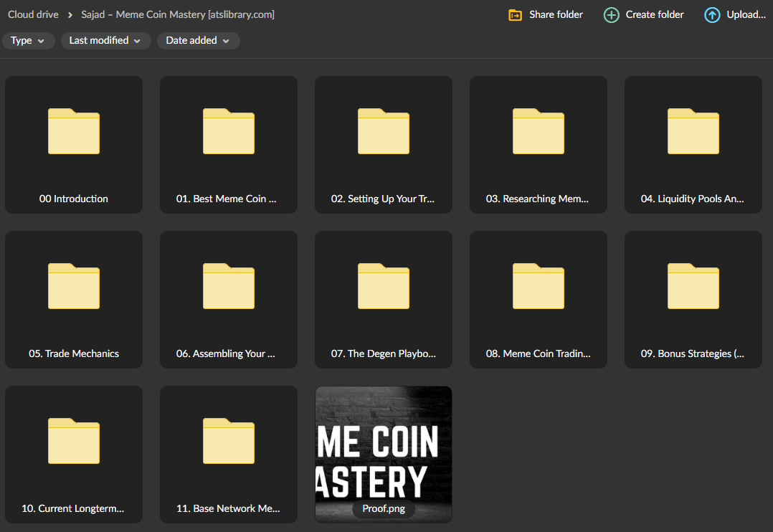This screenshot has height=532, width=773.
Task: Click the blue Upload arrow icon
Action: click(711, 14)
